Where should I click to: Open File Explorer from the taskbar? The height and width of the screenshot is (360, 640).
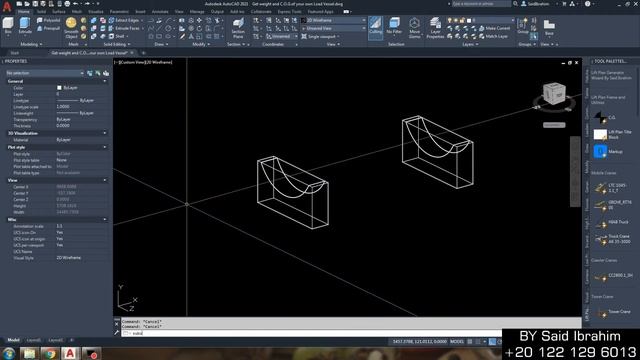coord(29,353)
